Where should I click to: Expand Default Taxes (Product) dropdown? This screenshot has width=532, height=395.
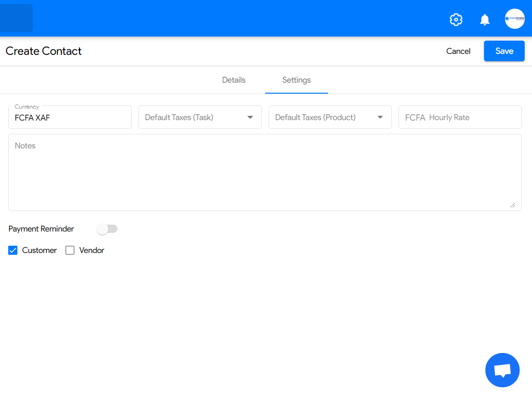330,117
